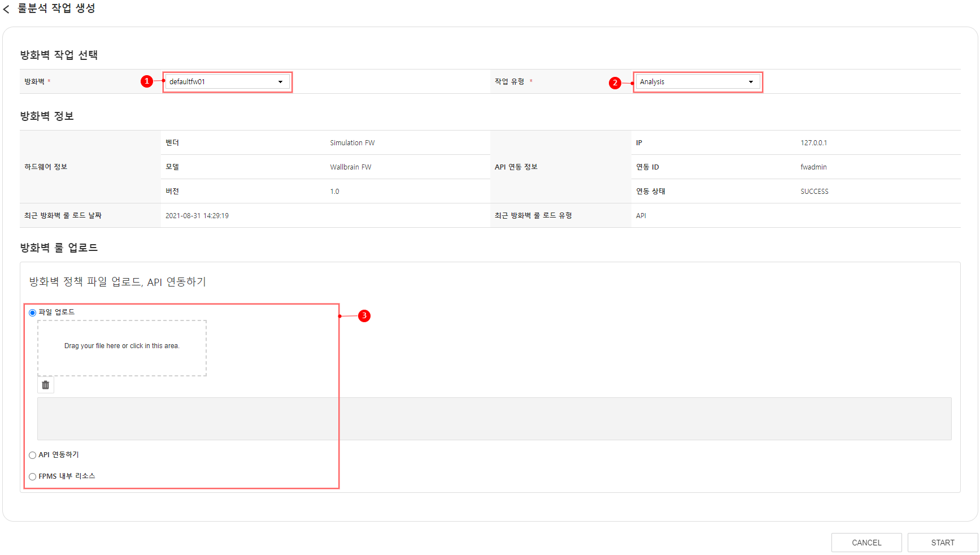Click the load date 2021-08-31 14:29:19
Screen dimensions: 980x555
pyautogui.click(x=197, y=216)
